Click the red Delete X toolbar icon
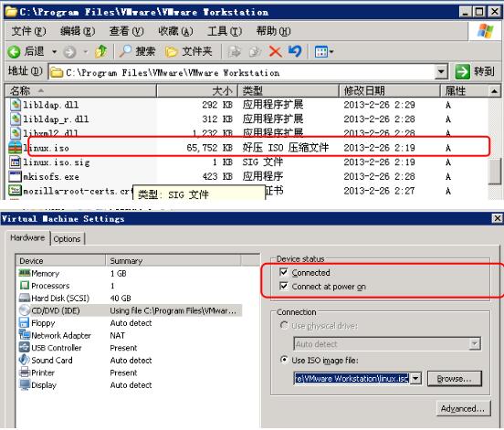 [276, 51]
